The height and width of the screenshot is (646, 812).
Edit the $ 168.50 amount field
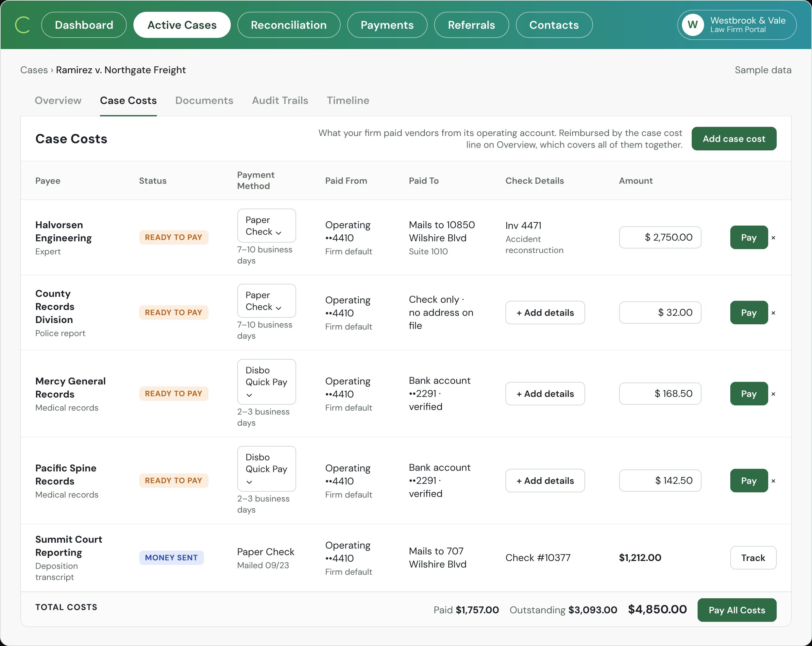pos(660,394)
